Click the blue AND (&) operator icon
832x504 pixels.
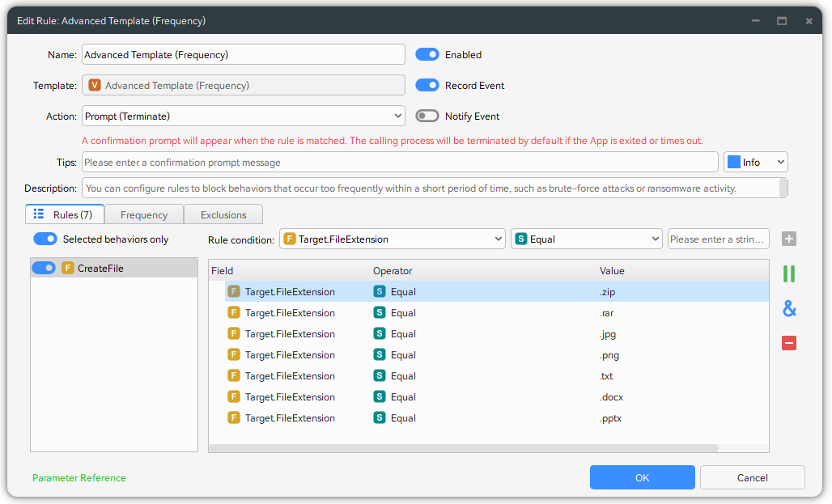point(789,308)
